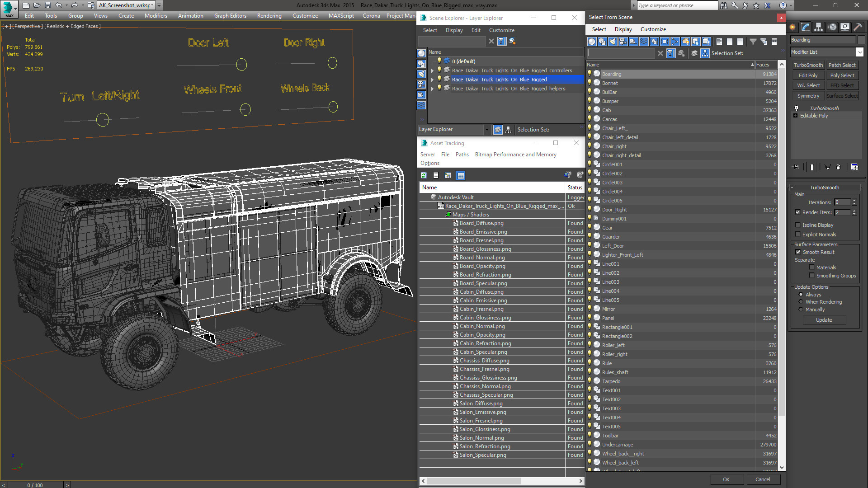Open the Modifiers menu
The width and height of the screenshot is (868, 488).
click(156, 16)
